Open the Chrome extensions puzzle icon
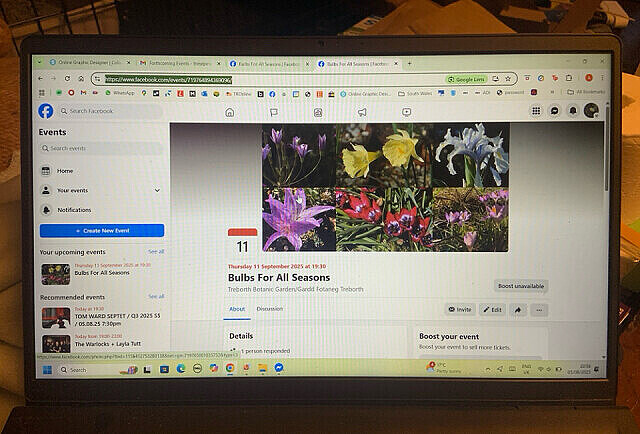 coord(569,78)
